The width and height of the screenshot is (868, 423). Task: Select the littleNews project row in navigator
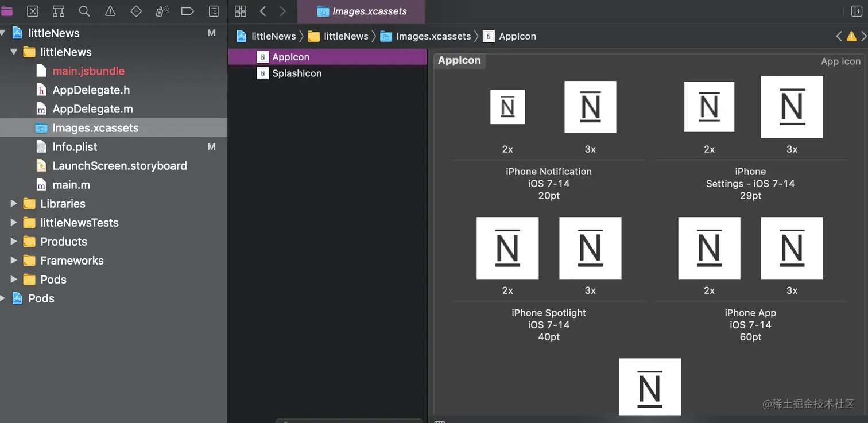(x=114, y=33)
